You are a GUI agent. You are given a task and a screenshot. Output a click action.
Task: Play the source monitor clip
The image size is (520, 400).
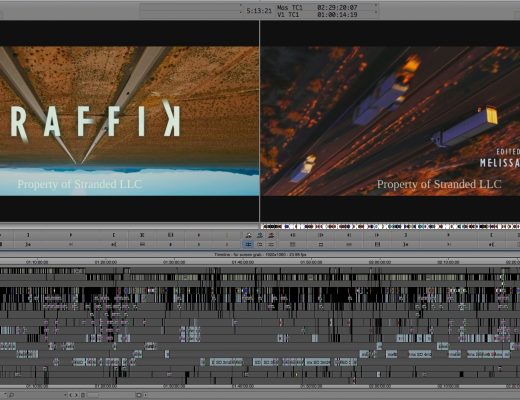(x=71, y=235)
